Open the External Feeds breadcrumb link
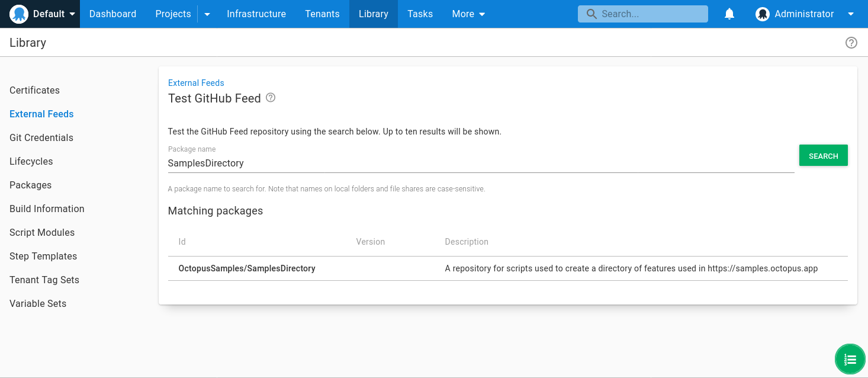The width and height of the screenshot is (868, 378). click(x=196, y=82)
